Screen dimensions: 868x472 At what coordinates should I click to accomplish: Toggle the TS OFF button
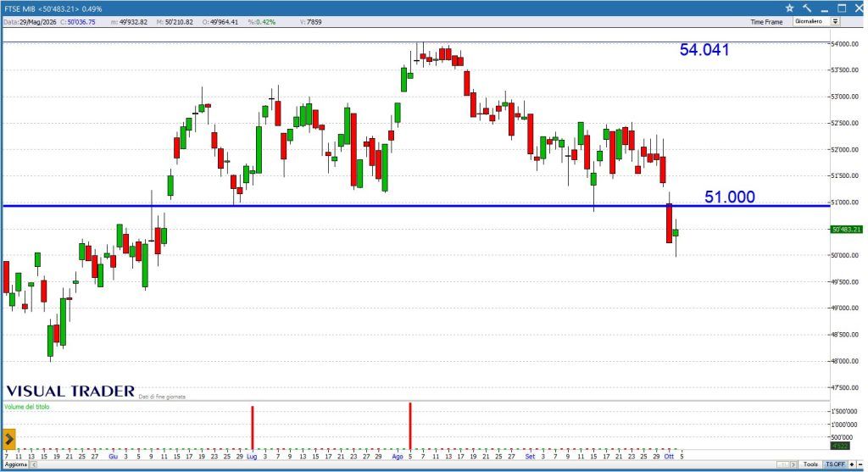click(835, 464)
